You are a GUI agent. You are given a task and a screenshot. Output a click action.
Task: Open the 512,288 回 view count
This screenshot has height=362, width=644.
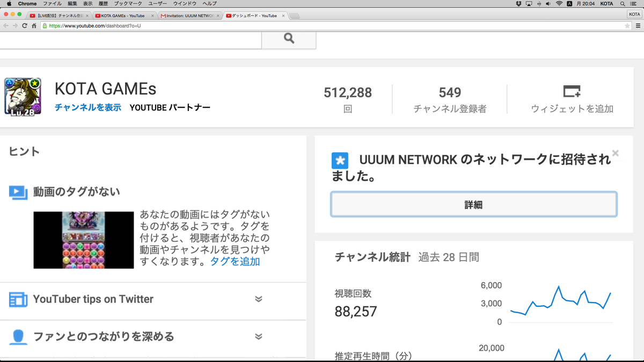click(x=348, y=99)
